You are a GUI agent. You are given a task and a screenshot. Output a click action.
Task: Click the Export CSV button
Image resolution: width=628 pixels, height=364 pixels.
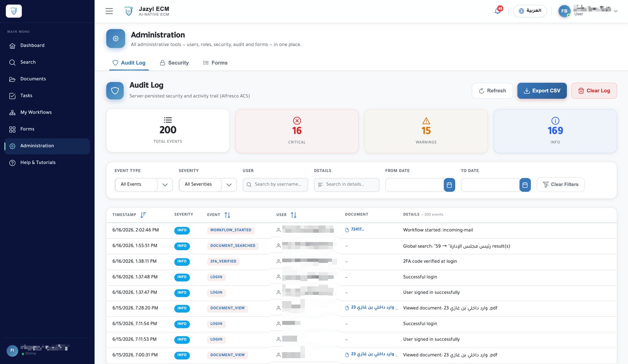542,91
